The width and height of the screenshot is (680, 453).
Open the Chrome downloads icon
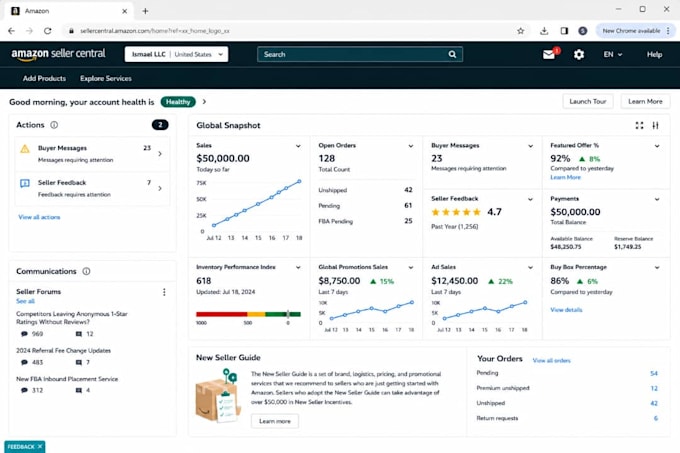click(544, 31)
